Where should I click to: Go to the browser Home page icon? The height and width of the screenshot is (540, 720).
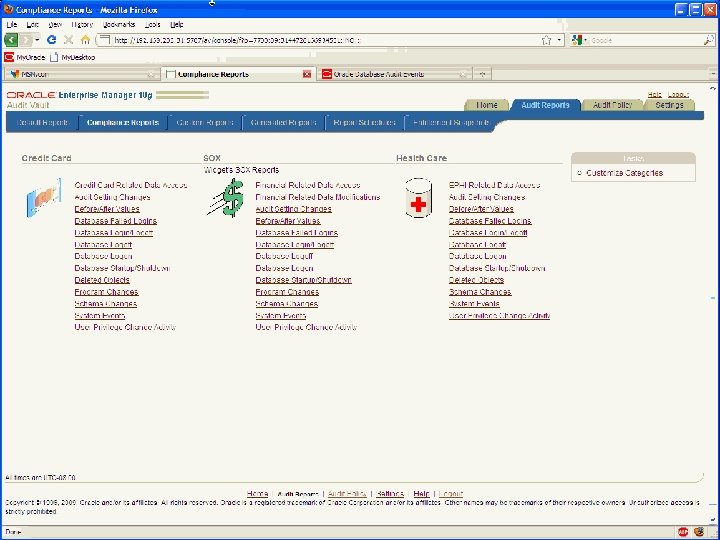pos(85,40)
